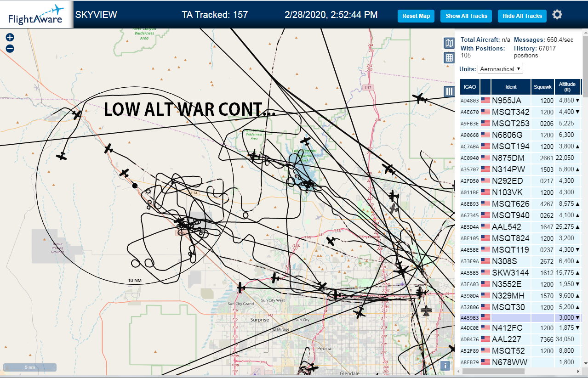
Task: Click altitude value 25,275
Action: [x=564, y=226]
